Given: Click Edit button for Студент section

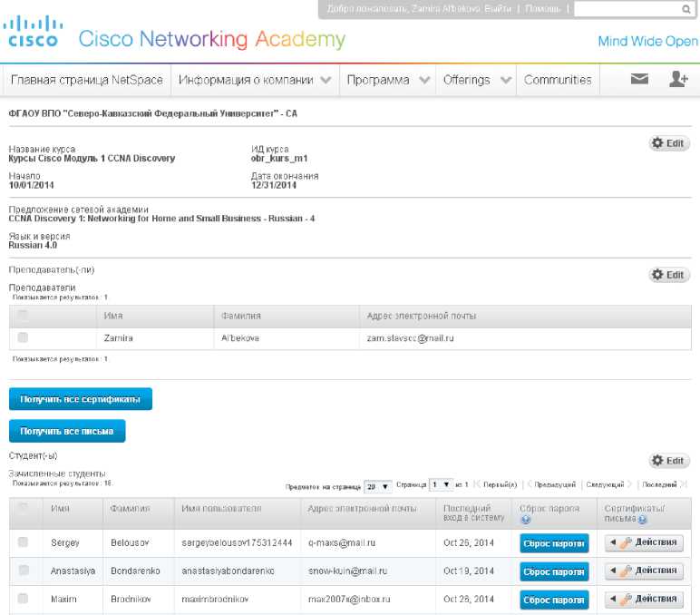Looking at the screenshot, I should (669, 460).
